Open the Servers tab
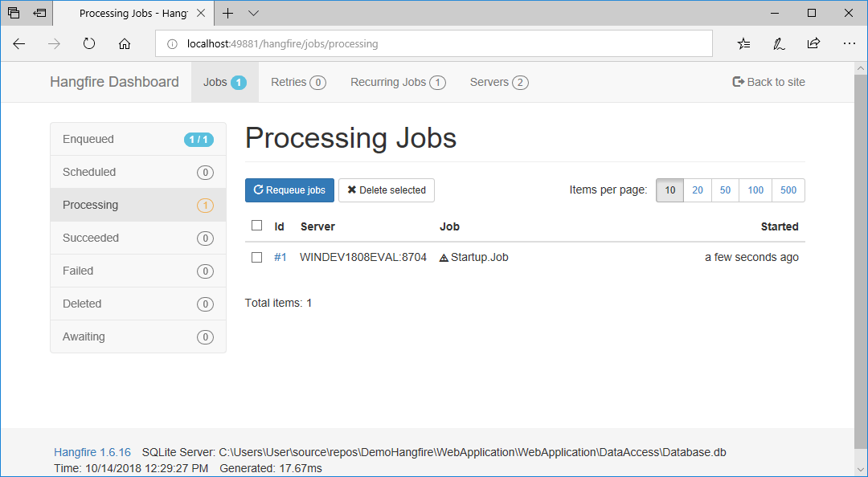This screenshot has height=477, width=868. coord(499,82)
